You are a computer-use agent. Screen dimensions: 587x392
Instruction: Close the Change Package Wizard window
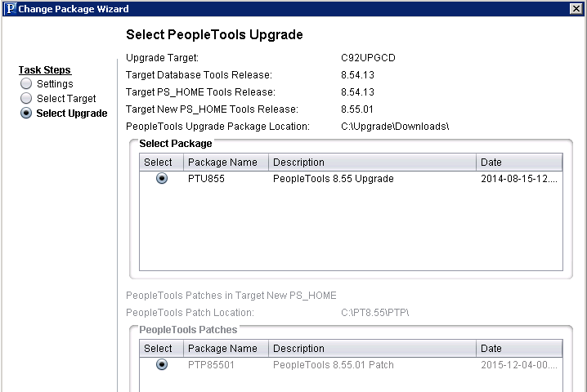point(576,9)
